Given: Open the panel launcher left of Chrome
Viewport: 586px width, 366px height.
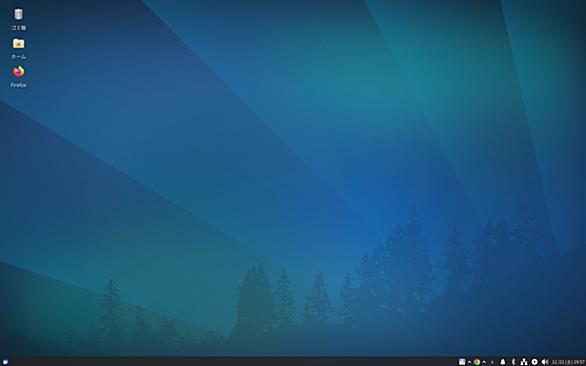Looking at the screenshot, I should pos(462,362).
